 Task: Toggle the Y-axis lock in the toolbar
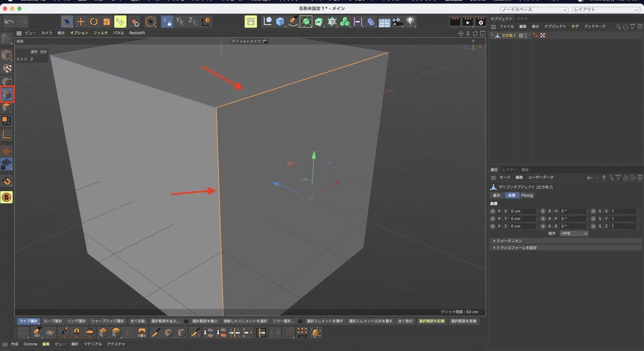click(179, 21)
